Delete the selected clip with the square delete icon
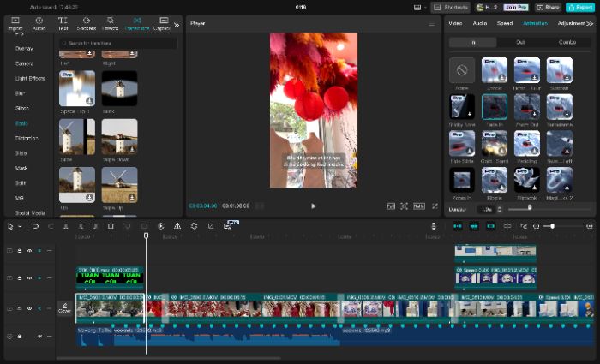The height and width of the screenshot is (364, 600). click(x=111, y=226)
